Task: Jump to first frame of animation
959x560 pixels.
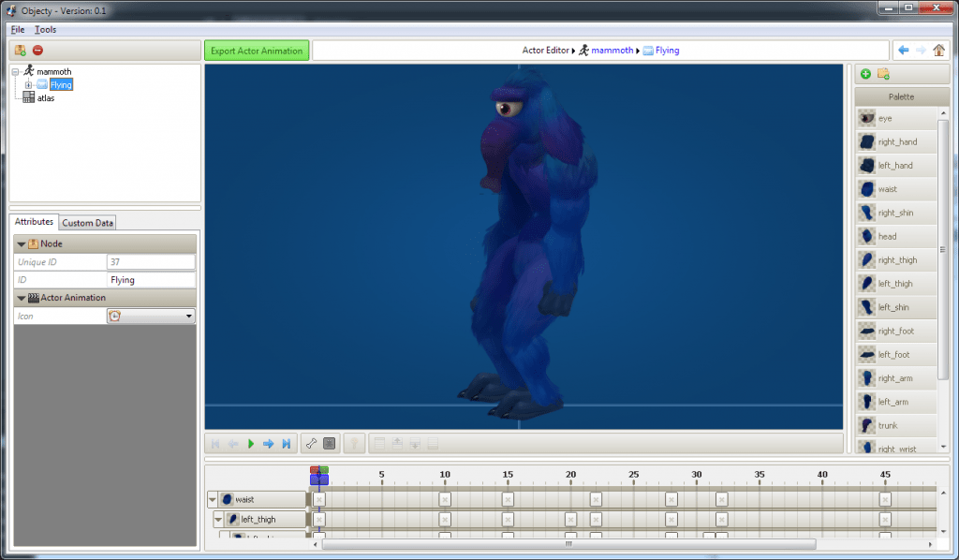Action: pyautogui.click(x=215, y=444)
